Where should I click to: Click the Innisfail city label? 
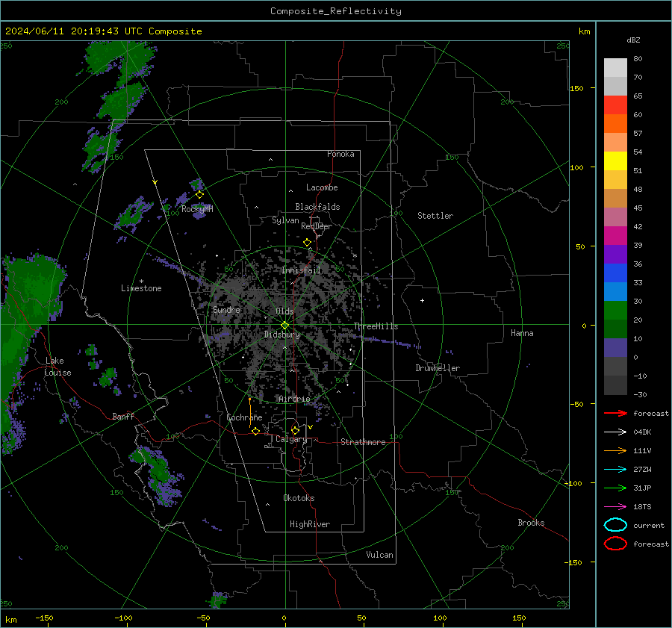pyautogui.click(x=302, y=270)
